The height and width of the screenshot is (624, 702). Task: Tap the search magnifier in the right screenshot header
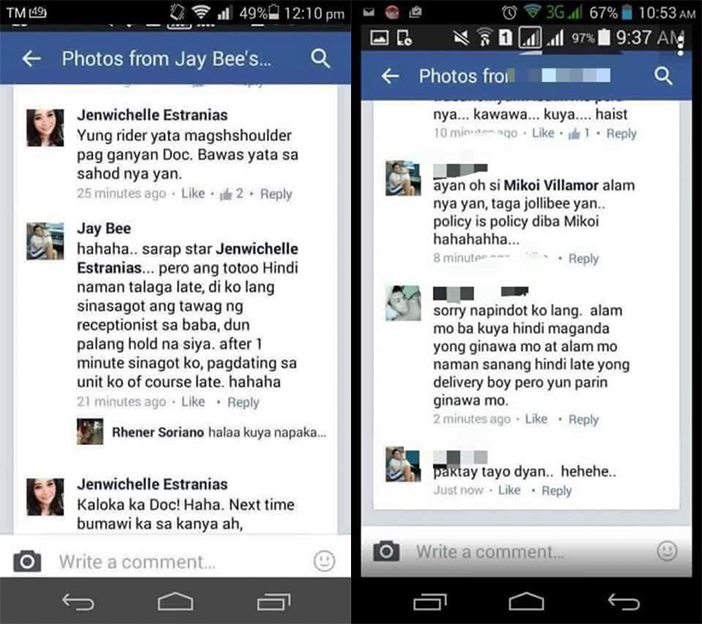pyautogui.click(x=663, y=76)
